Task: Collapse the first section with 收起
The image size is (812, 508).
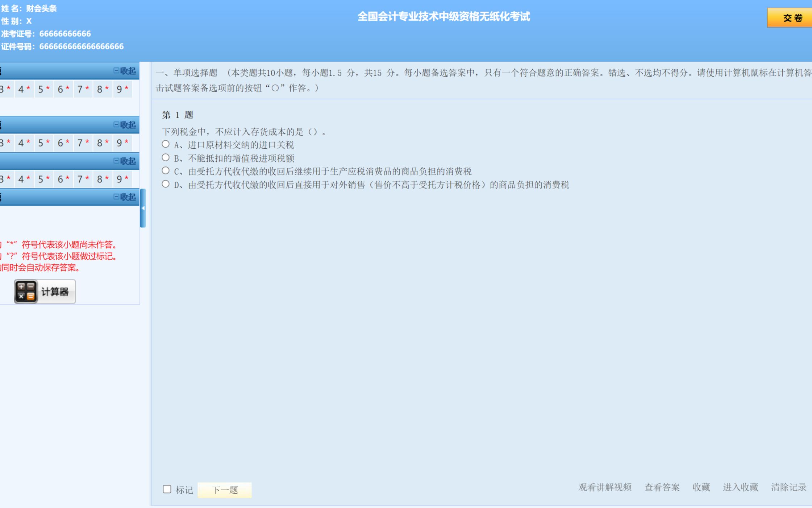Action: click(x=125, y=71)
